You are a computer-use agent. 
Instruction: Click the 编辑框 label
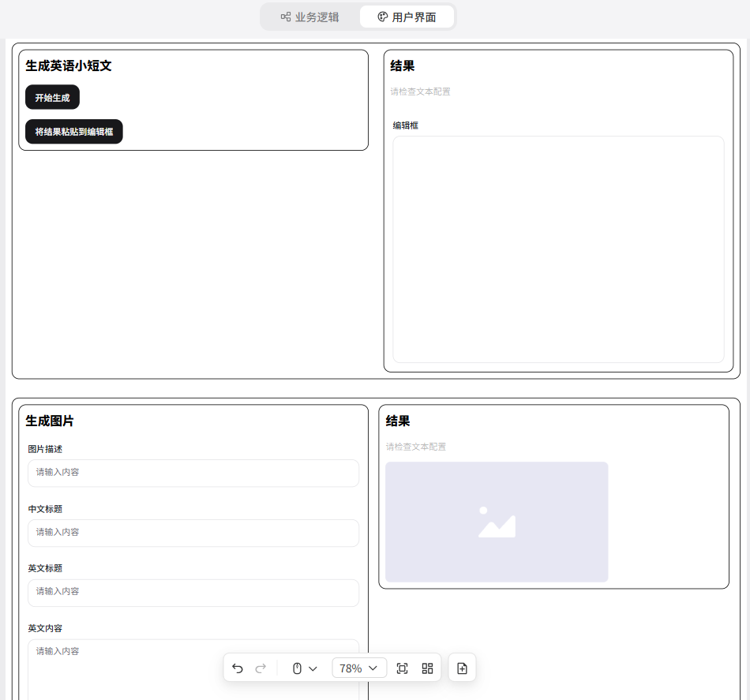pyautogui.click(x=406, y=125)
